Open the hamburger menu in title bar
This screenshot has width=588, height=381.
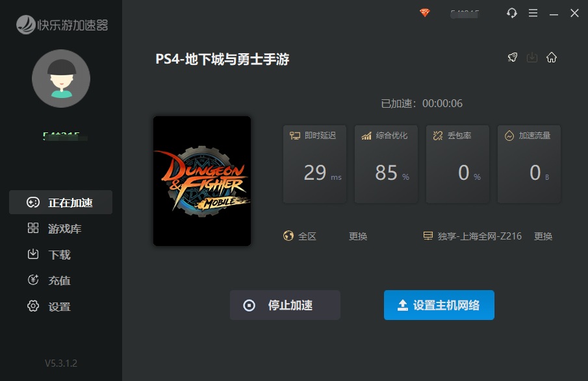point(533,13)
